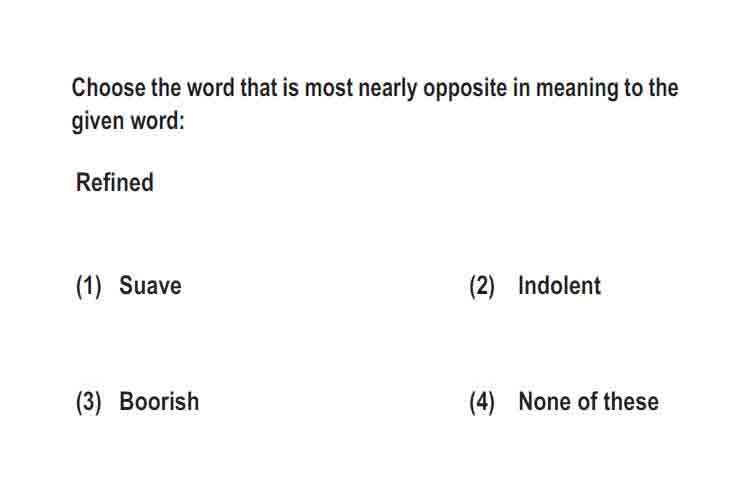750x500 pixels.
Task: Click the (4) option number
Action: (x=482, y=402)
